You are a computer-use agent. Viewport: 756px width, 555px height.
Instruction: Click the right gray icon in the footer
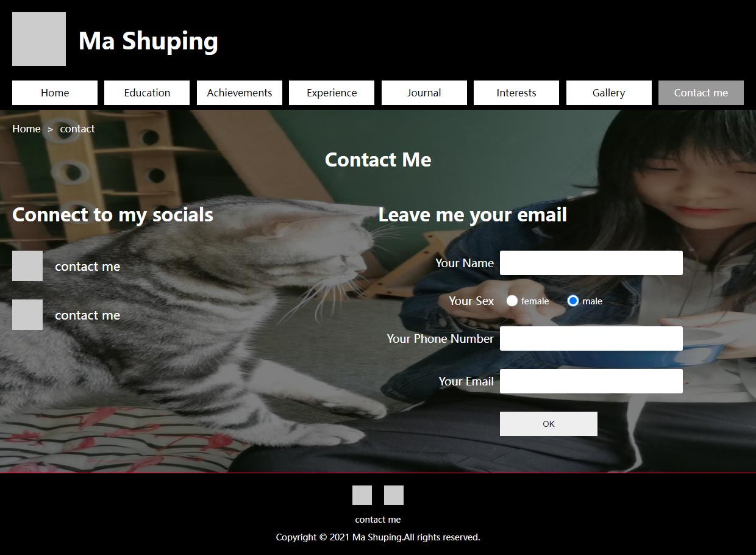pyautogui.click(x=394, y=495)
